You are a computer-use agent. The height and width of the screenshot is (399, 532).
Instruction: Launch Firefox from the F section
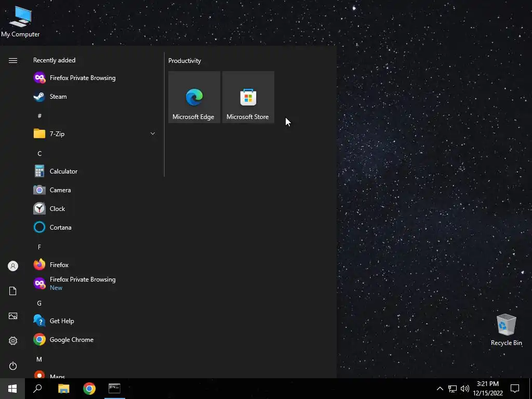(x=95, y=264)
